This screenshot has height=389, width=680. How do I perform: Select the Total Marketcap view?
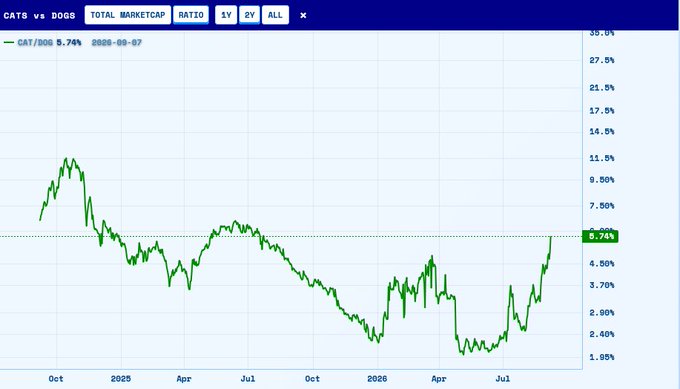128,15
